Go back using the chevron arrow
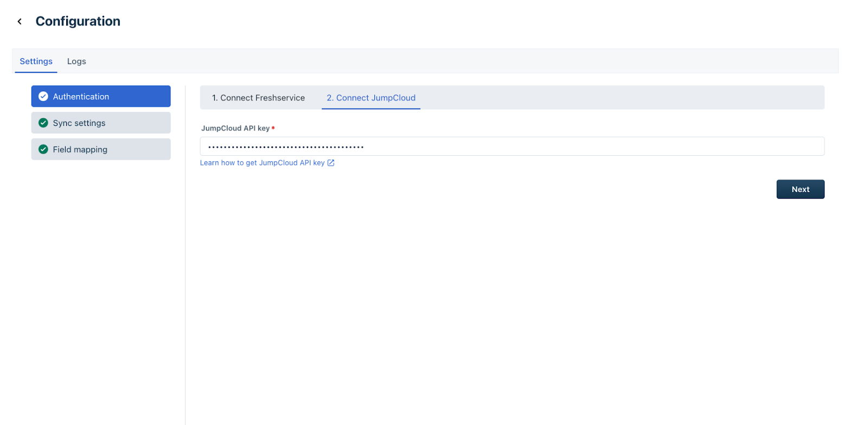868x425 pixels. 20,22
